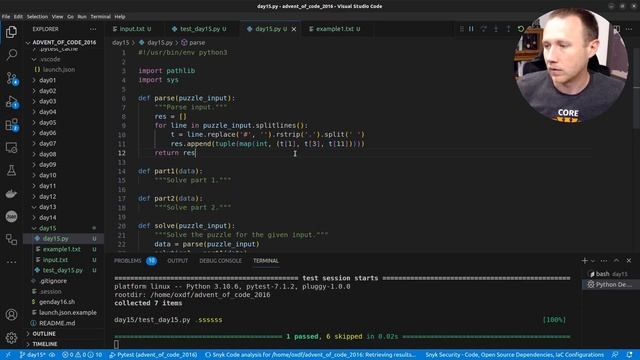Expand the day05 folder
This screenshot has height=360, width=640.
coord(47,122)
